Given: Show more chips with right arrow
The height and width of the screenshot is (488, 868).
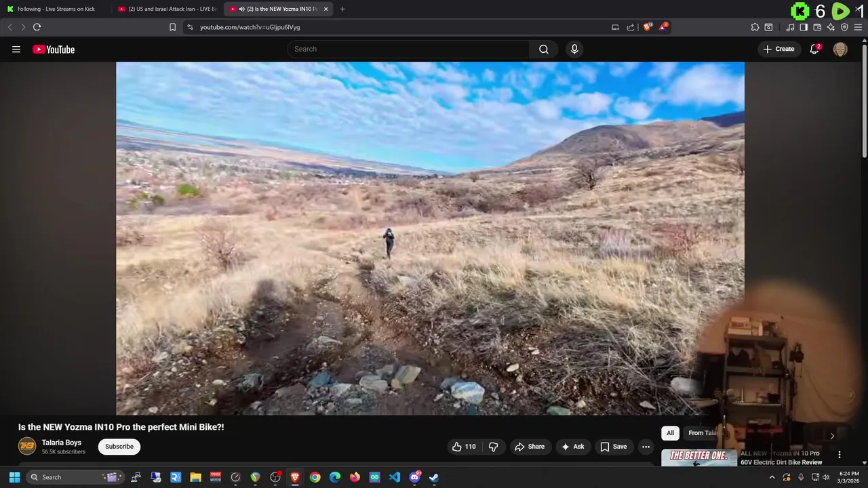Looking at the screenshot, I should coord(832,435).
